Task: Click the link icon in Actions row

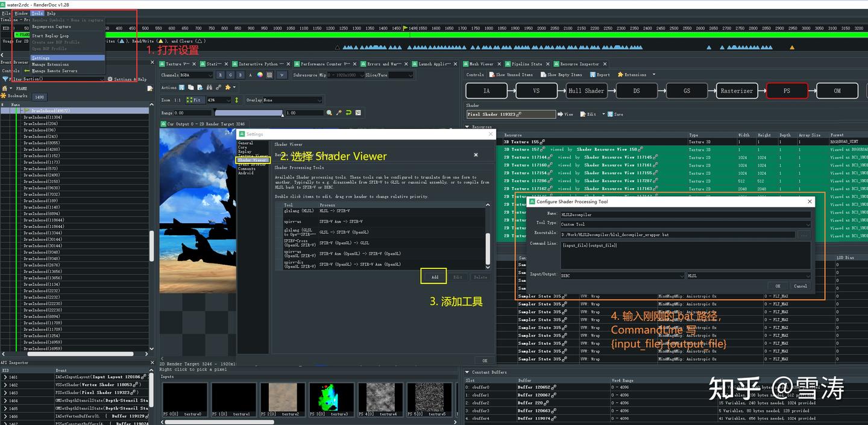Action: 218,87
